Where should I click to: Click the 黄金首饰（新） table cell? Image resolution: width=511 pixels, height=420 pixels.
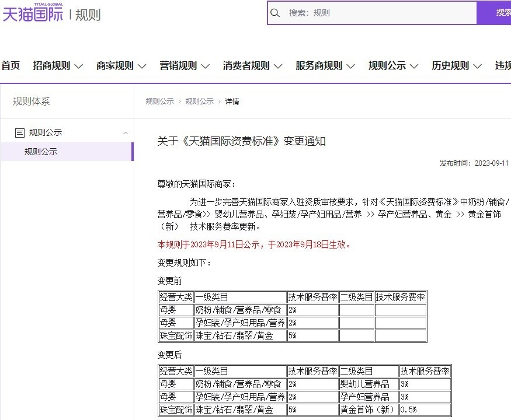point(369,409)
